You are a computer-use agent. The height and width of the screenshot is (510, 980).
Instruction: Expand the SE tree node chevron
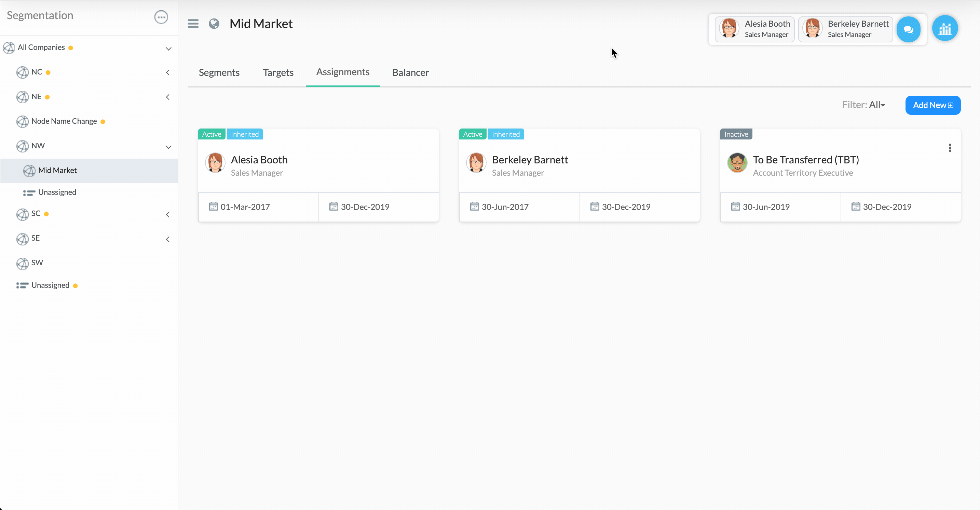pyautogui.click(x=168, y=239)
